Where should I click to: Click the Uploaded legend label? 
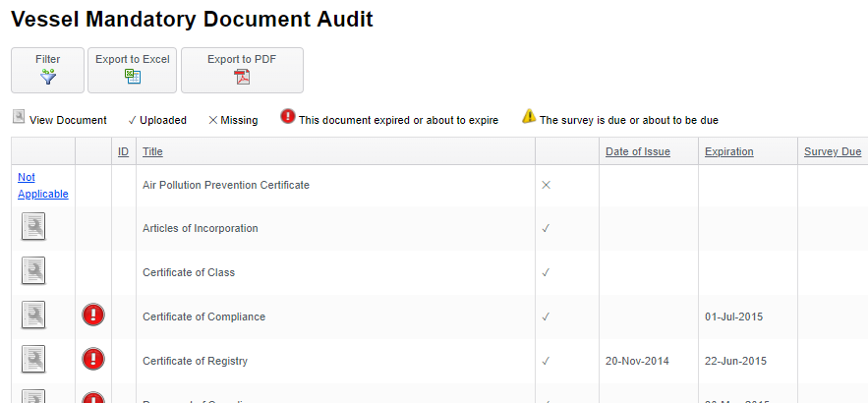pyautogui.click(x=163, y=120)
